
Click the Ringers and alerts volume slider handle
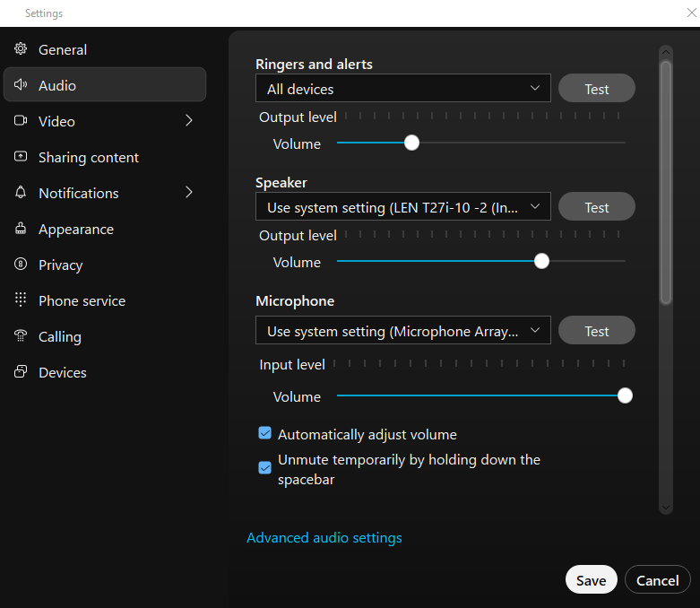pyautogui.click(x=411, y=143)
